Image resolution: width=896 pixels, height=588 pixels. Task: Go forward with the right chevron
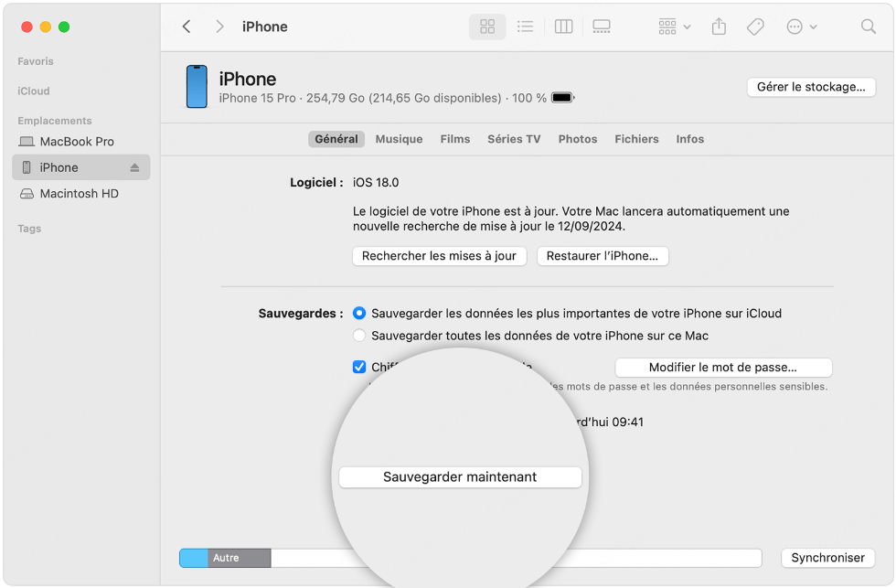[x=219, y=27]
